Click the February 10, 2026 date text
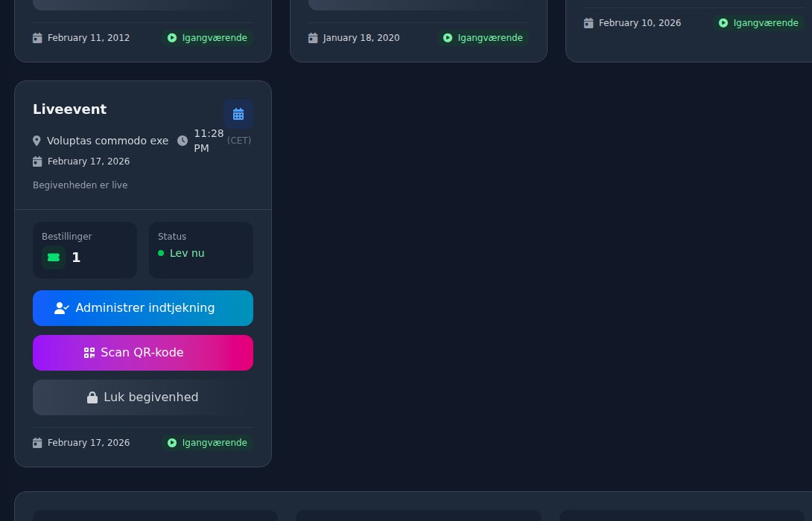This screenshot has height=521, width=812. point(640,23)
